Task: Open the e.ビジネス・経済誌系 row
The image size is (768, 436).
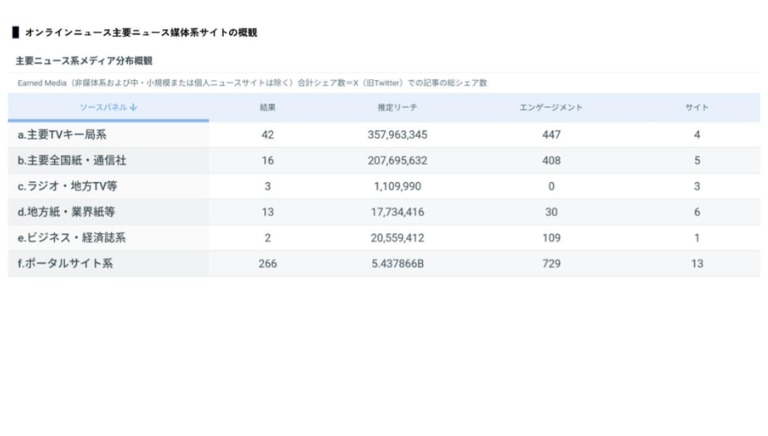Action: tap(72, 238)
